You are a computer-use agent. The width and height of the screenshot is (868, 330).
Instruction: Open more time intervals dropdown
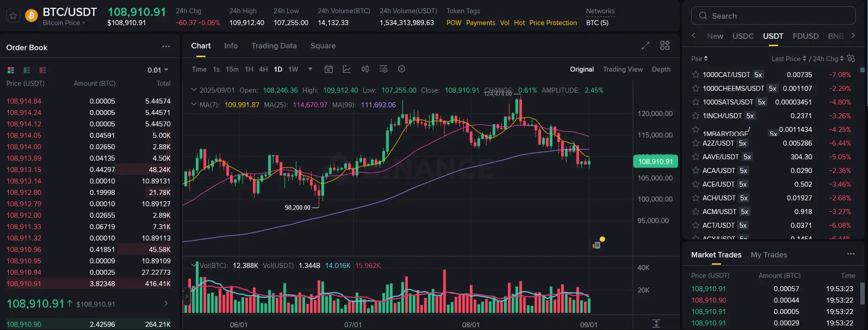(x=310, y=69)
